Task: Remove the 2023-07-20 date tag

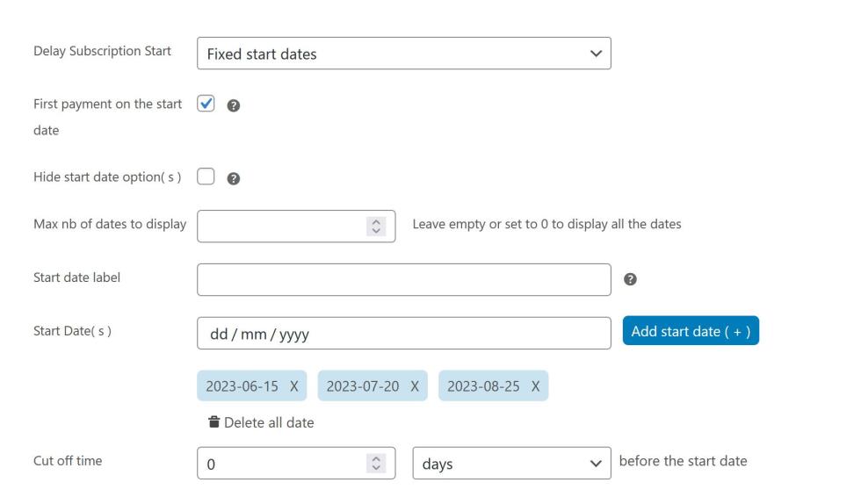Action: (415, 386)
